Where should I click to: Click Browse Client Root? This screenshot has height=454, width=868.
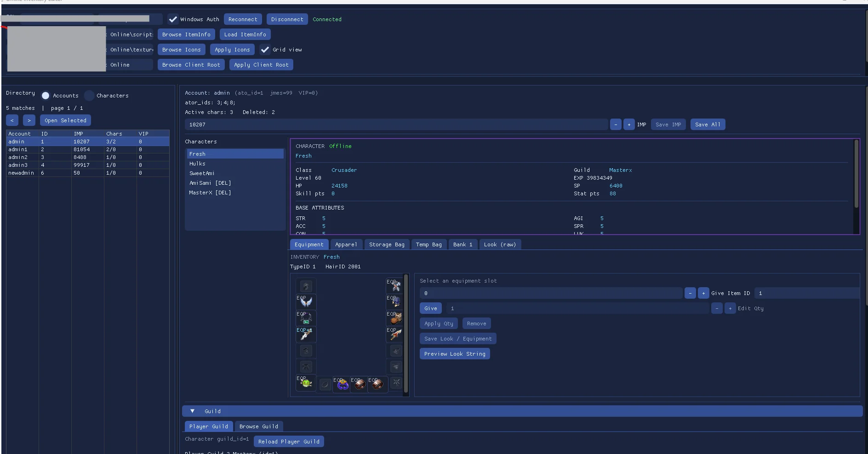[x=191, y=65]
